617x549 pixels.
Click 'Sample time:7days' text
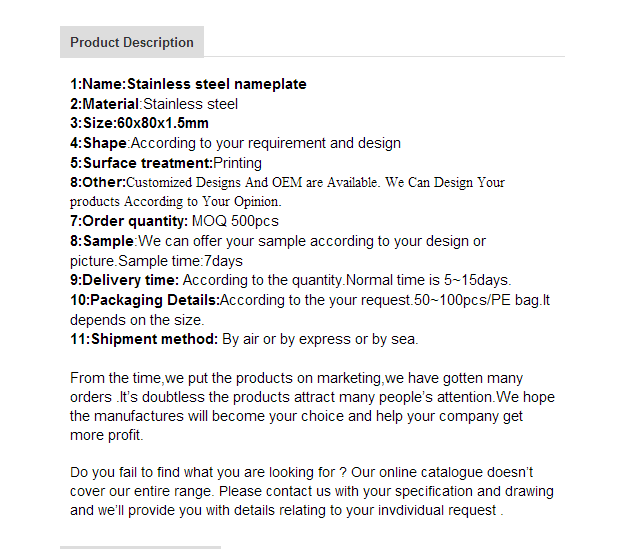[x=180, y=261]
